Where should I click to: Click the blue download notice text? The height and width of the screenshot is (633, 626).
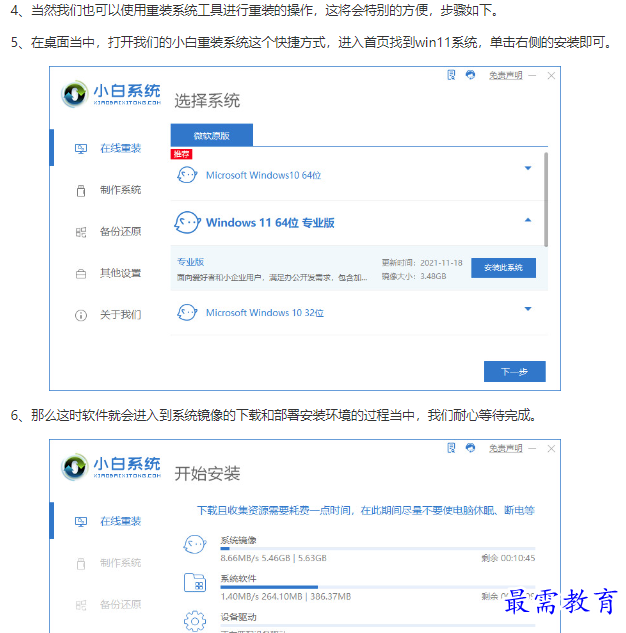pos(366,510)
